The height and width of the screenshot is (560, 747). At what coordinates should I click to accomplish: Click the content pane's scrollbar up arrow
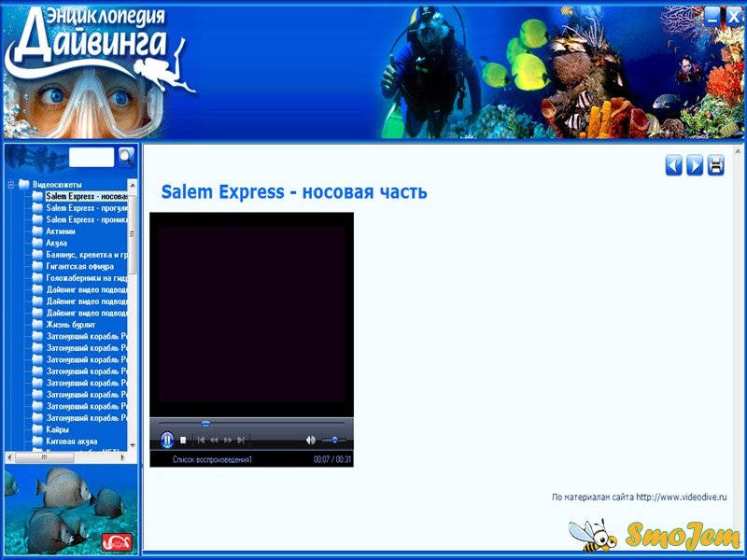coord(738,151)
